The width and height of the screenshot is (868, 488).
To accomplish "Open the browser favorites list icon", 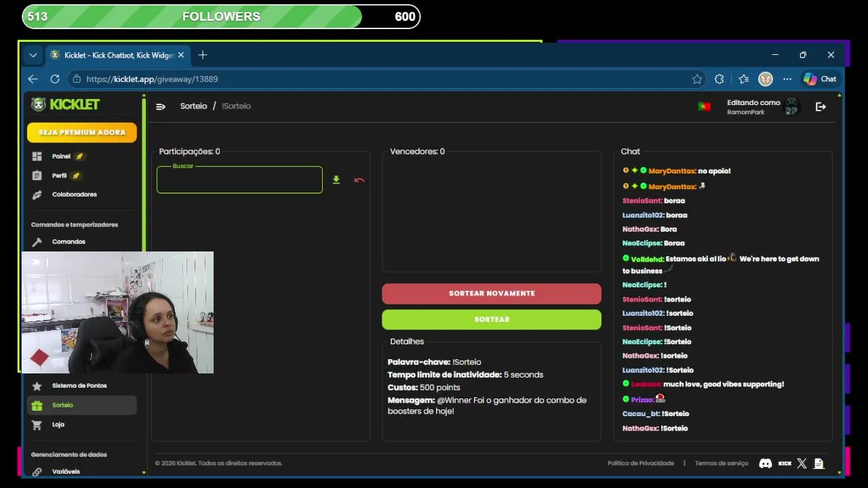I will tap(743, 79).
